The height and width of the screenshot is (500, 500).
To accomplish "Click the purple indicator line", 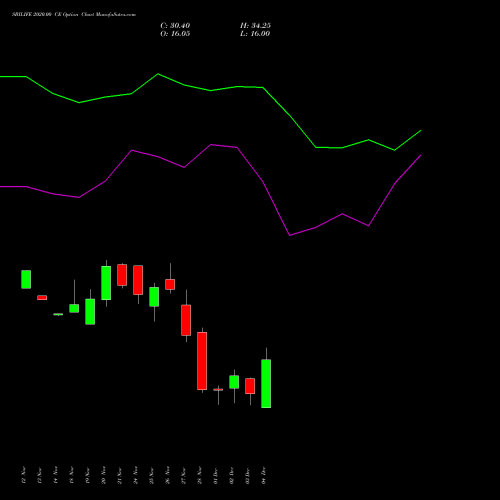I will coord(211,145).
